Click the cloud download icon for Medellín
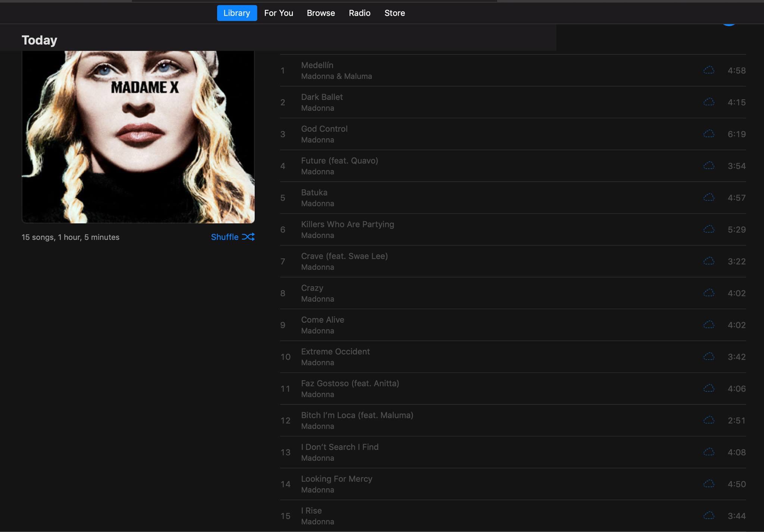This screenshot has width=764, height=532. click(x=709, y=70)
